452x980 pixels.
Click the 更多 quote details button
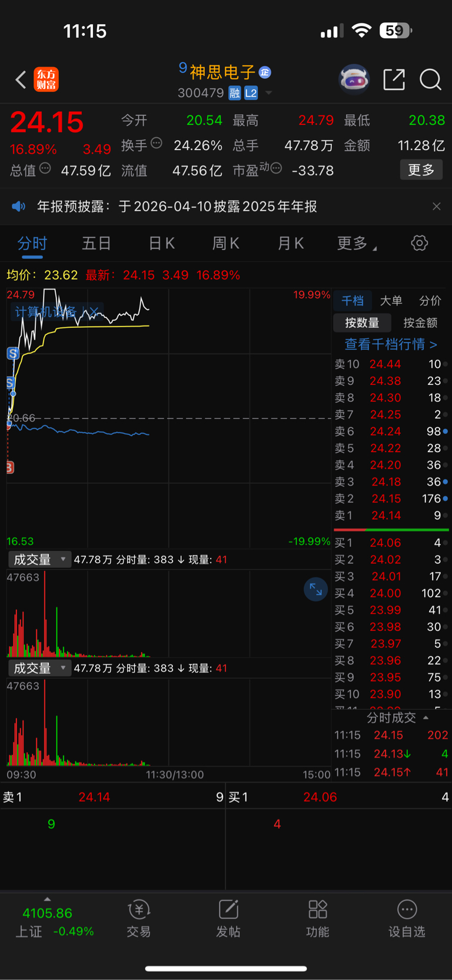point(421,170)
